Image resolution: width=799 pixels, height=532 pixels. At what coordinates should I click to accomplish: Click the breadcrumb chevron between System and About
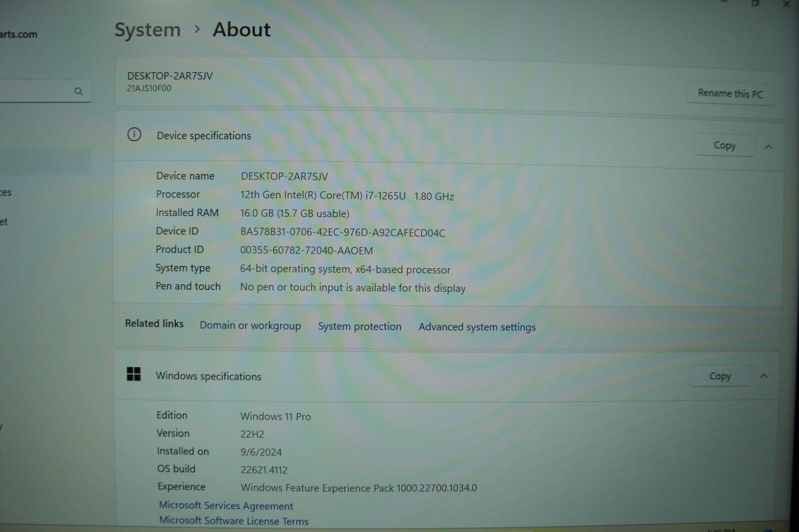(x=197, y=30)
